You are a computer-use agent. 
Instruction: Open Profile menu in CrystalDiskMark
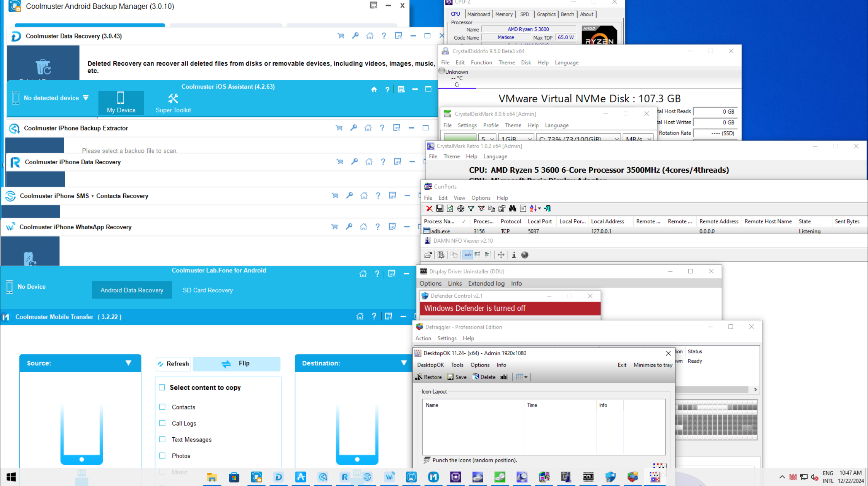coord(491,125)
